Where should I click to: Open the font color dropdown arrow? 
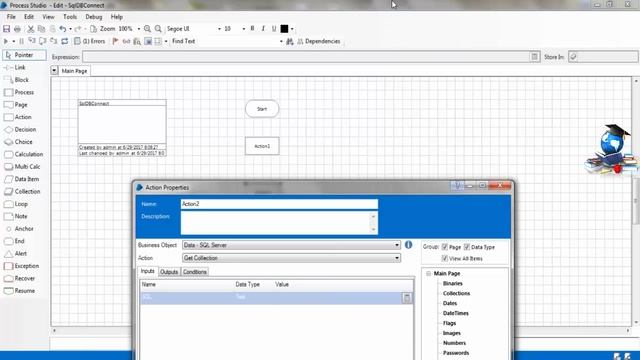(x=292, y=29)
